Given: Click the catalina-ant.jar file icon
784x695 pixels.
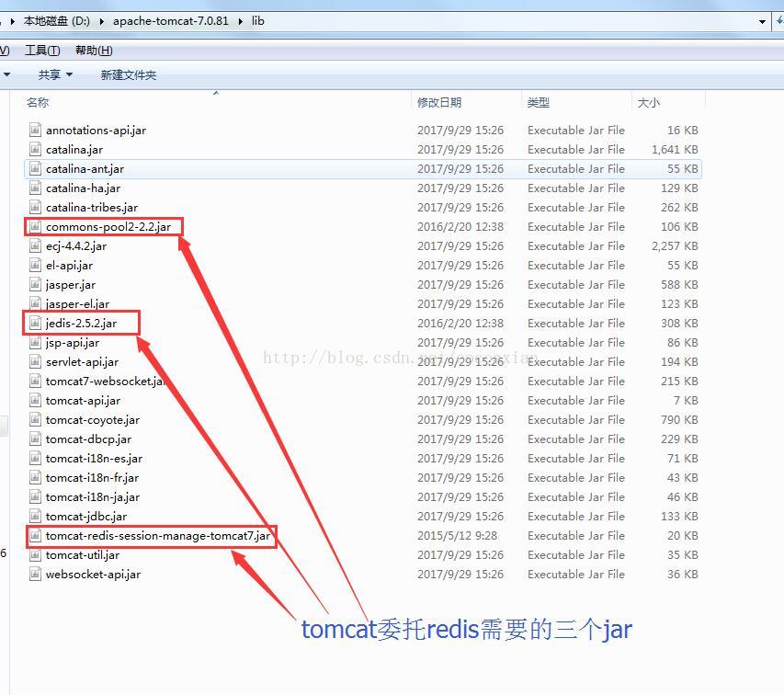Looking at the screenshot, I should (35, 169).
